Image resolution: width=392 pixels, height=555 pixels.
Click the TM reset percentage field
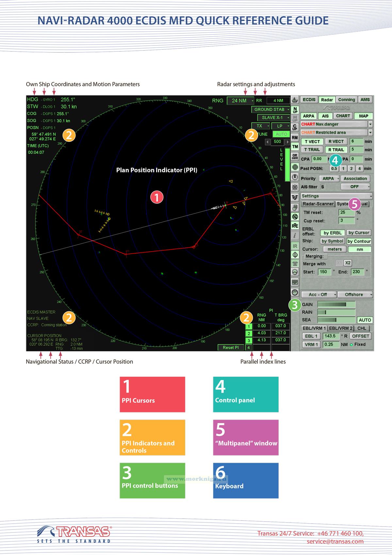point(346,212)
